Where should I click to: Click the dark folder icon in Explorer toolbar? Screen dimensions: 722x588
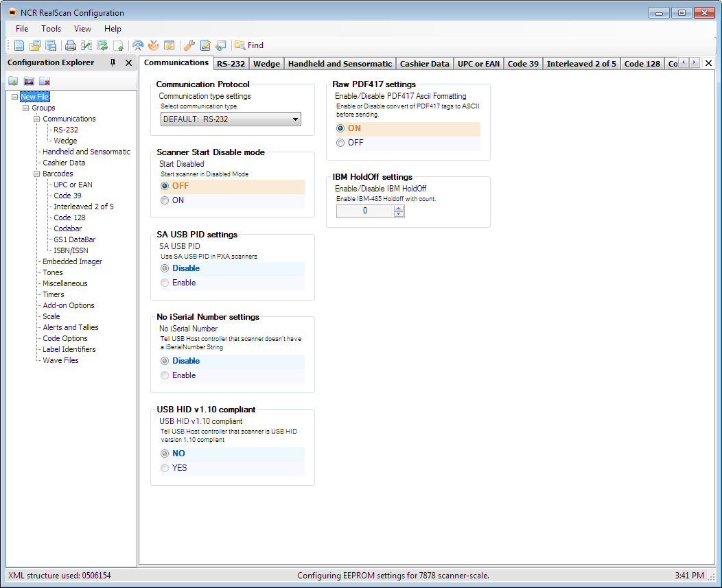point(29,81)
